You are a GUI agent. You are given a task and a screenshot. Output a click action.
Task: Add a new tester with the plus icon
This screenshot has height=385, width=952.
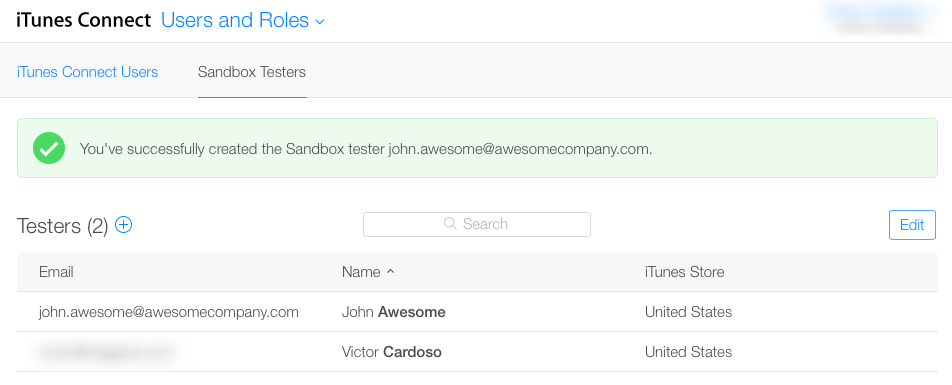[x=124, y=225]
